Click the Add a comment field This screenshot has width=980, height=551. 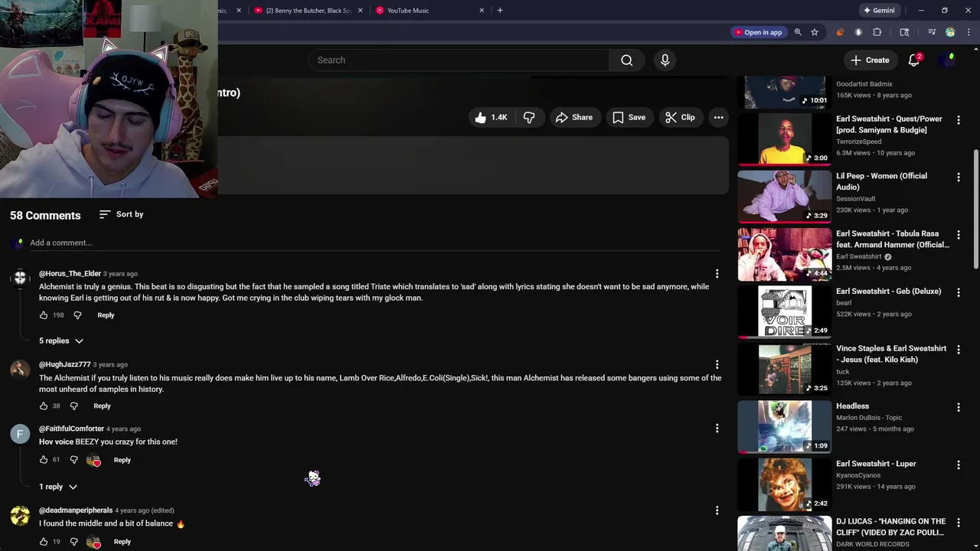coord(374,243)
